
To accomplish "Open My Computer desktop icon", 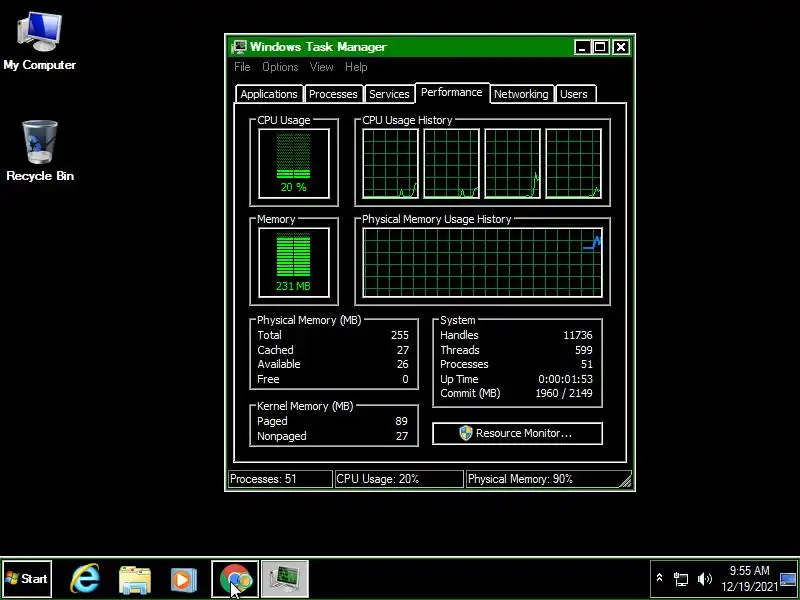I will pyautogui.click(x=39, y=42).
